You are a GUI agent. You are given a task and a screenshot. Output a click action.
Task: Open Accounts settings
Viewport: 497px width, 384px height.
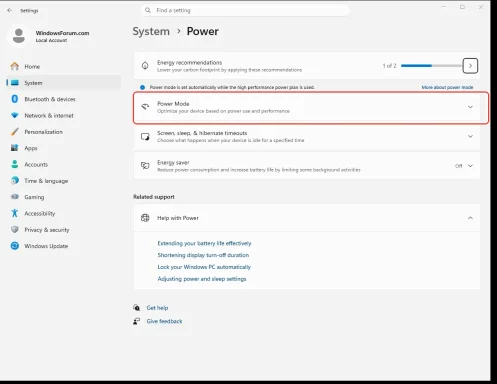(x=63, y=164)
